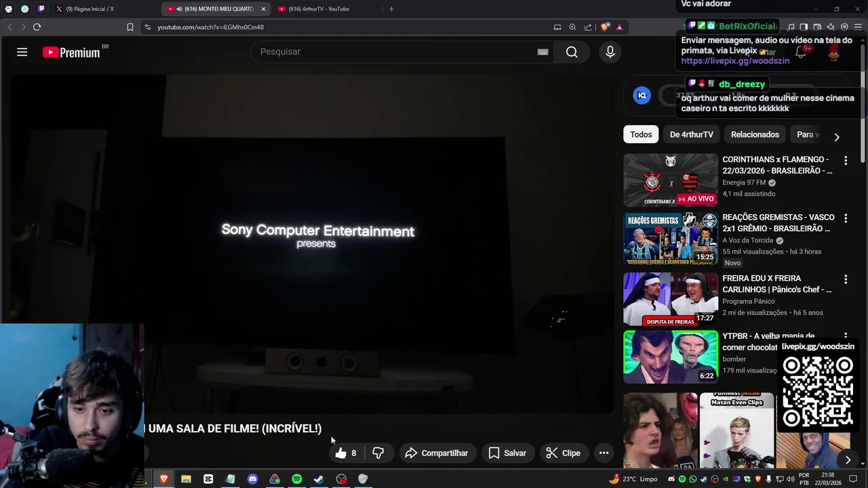Open livepix.gg/woodszin link in chat overlay

735,61
